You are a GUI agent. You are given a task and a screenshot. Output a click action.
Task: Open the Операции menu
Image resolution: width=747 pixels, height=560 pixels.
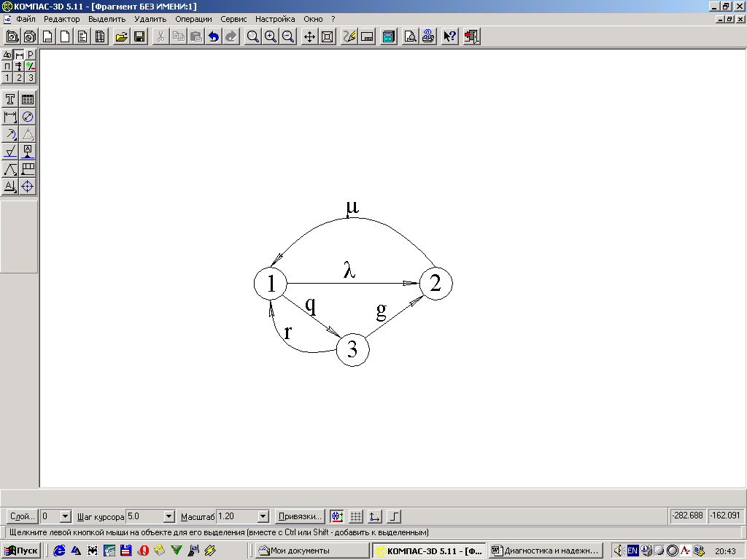[x=193, y=19]
